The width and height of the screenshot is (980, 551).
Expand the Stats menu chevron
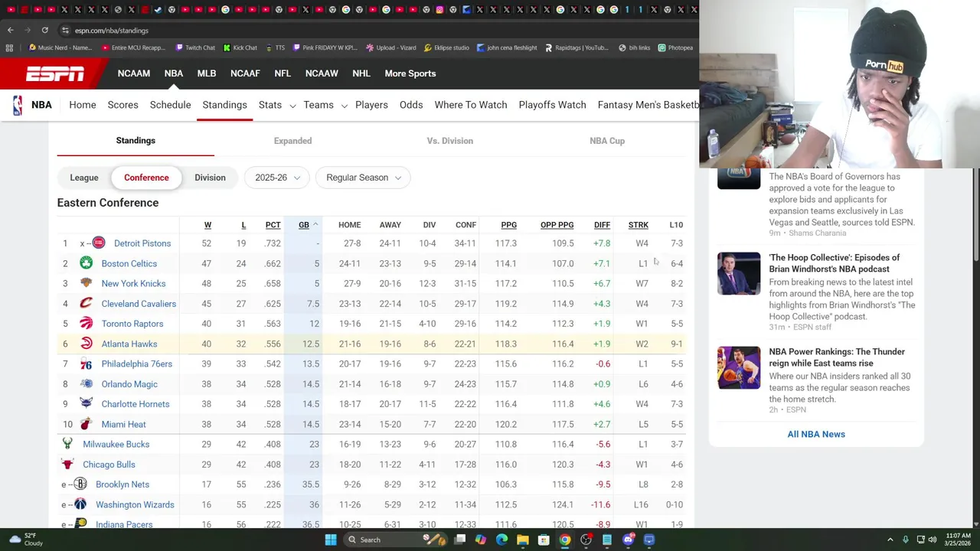292,106
